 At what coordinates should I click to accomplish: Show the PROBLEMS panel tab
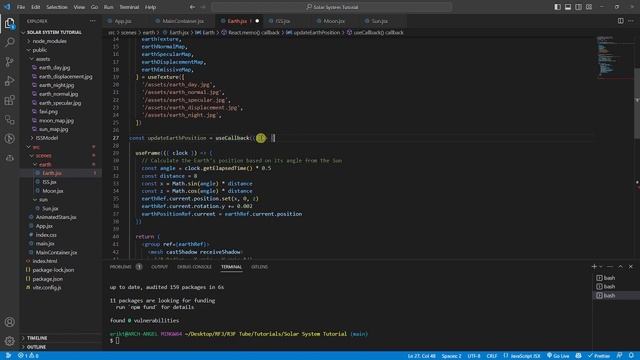pos(120,267)
